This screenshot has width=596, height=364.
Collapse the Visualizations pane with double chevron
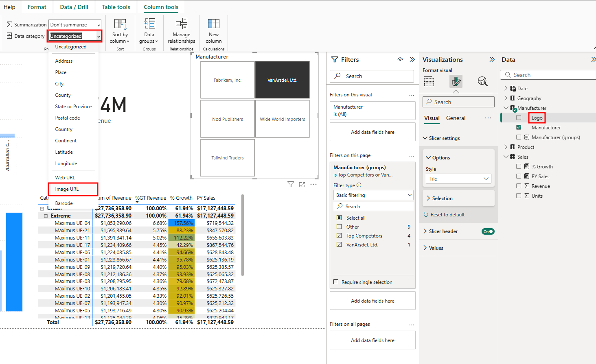(x=492, y=59)
